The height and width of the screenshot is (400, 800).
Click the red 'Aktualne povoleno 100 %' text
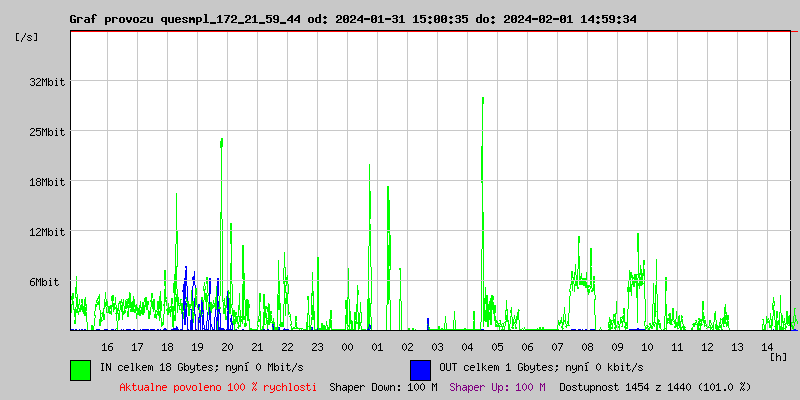tap(218, 387)
